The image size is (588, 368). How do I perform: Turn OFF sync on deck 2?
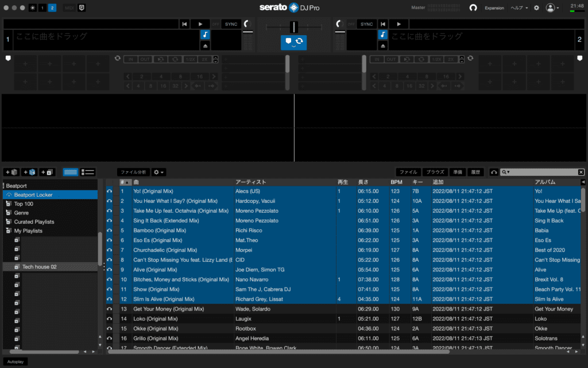coord(351,24)
